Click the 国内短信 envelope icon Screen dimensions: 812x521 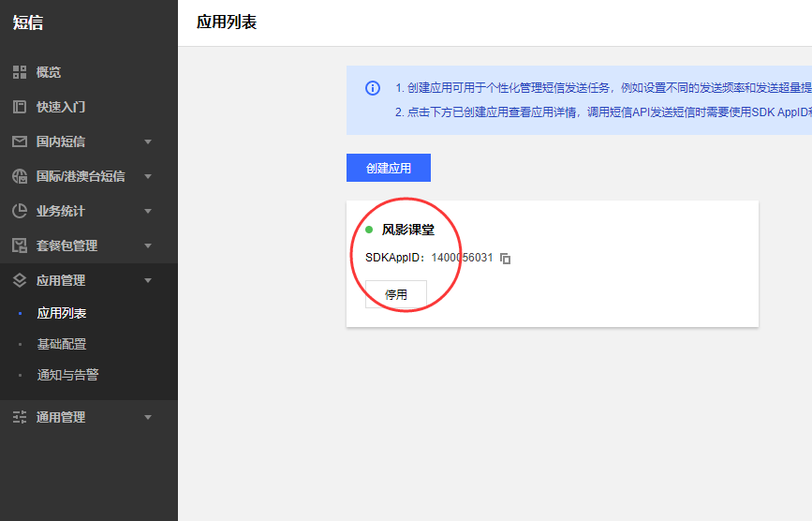coord(20,141)
